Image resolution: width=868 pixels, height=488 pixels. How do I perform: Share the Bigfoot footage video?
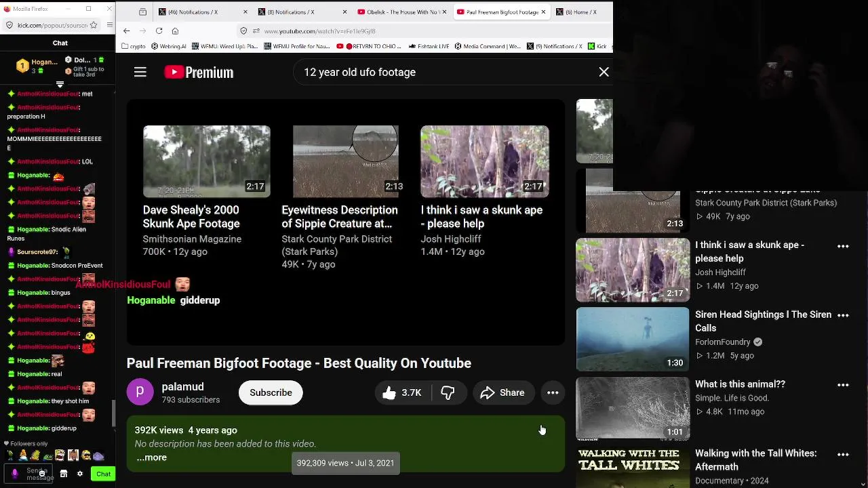pos(502,392)
